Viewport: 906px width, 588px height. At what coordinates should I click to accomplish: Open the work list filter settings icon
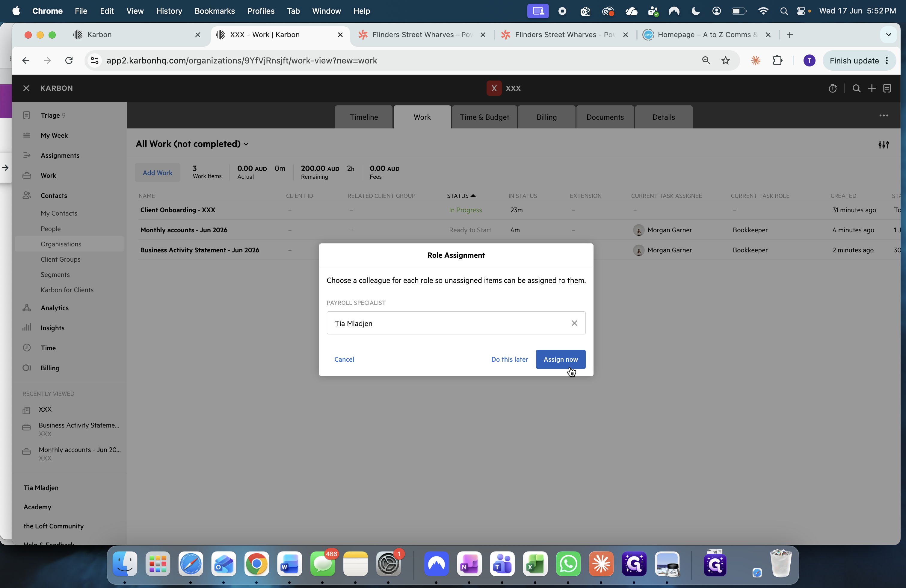[x=883, y=144]
